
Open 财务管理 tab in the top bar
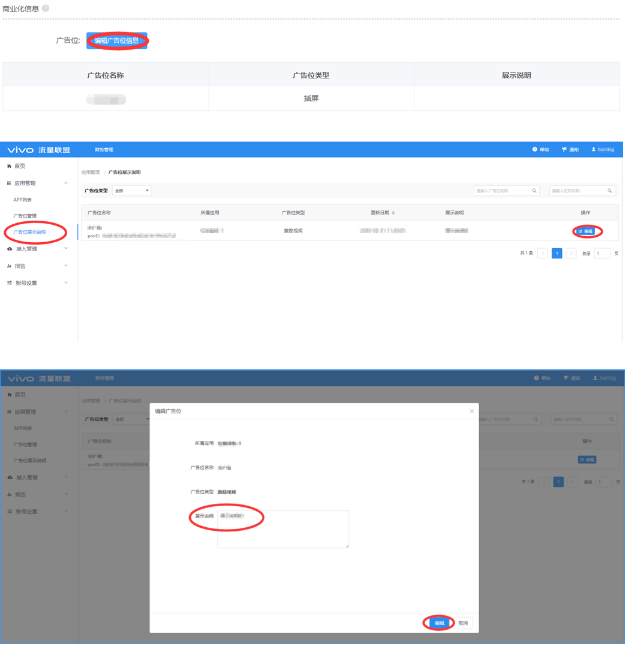104,149
